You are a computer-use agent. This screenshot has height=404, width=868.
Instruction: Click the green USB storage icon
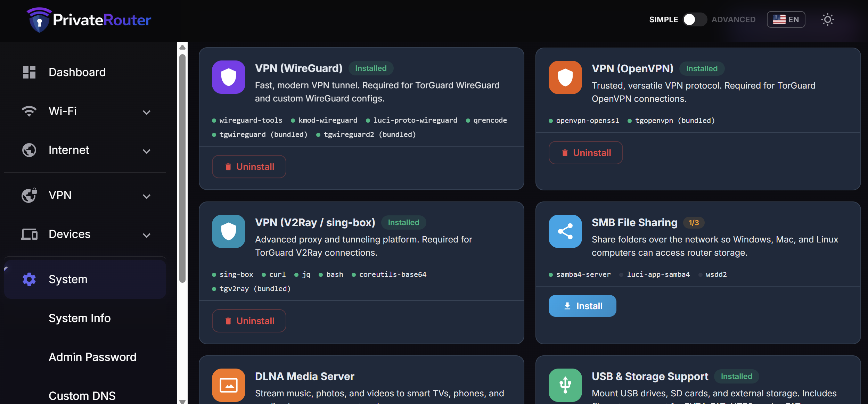(565, 385)
